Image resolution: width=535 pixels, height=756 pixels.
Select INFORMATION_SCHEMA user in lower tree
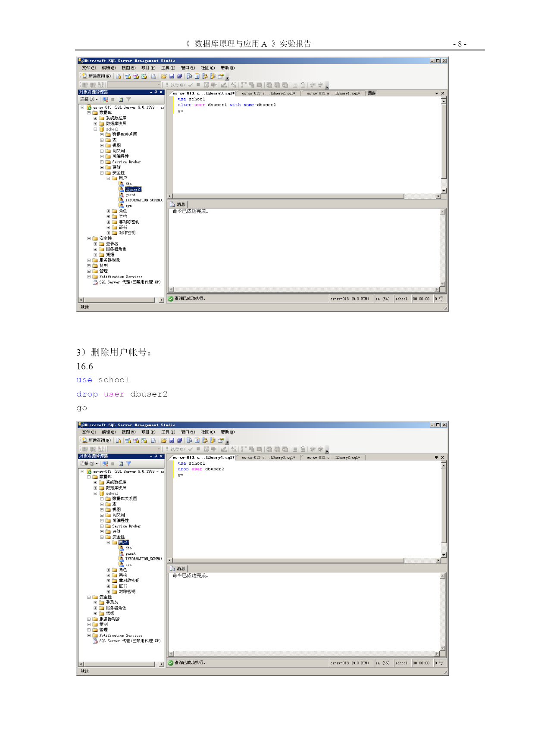(144, 559)
